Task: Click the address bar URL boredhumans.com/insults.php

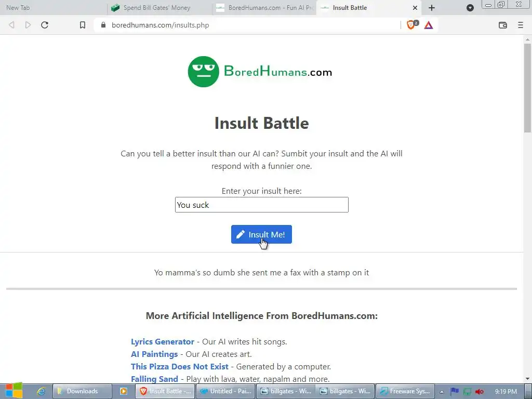Action: pos(160,25)
